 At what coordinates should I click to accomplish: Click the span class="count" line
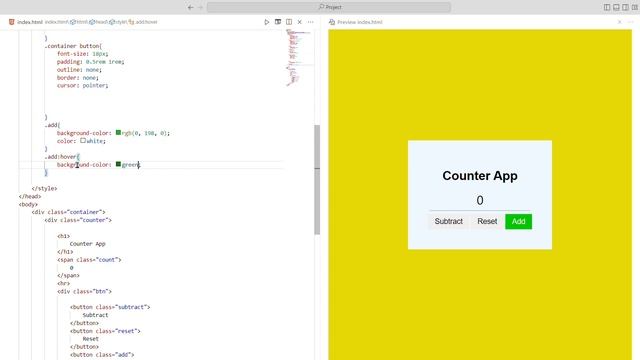tap(89, 260)
